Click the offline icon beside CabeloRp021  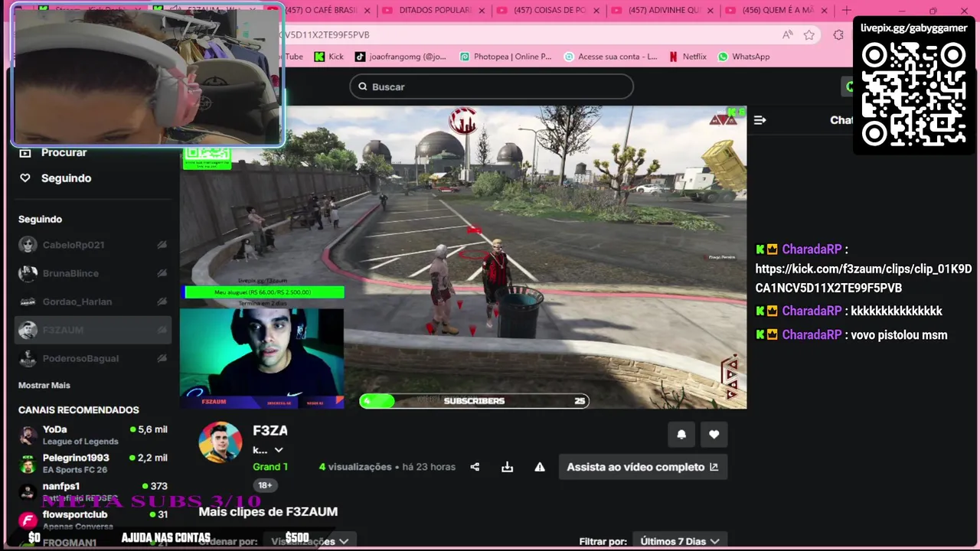pos(162,245)
